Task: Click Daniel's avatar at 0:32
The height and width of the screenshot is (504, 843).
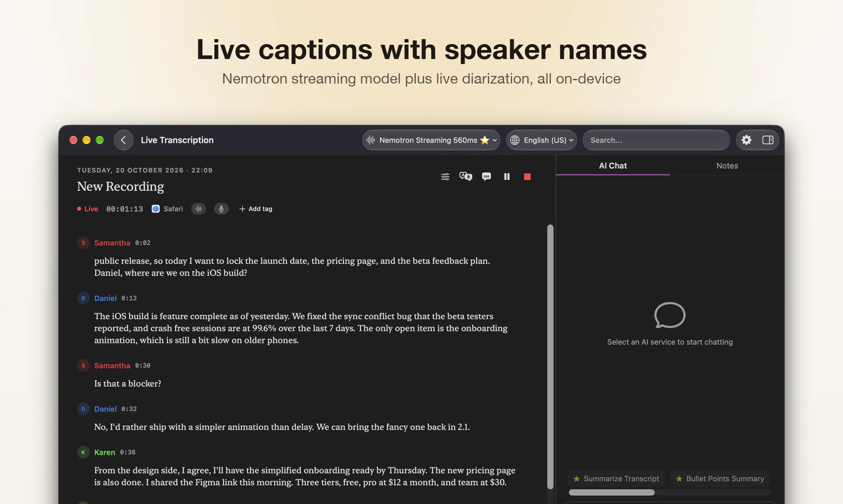Action: (83, 409)
